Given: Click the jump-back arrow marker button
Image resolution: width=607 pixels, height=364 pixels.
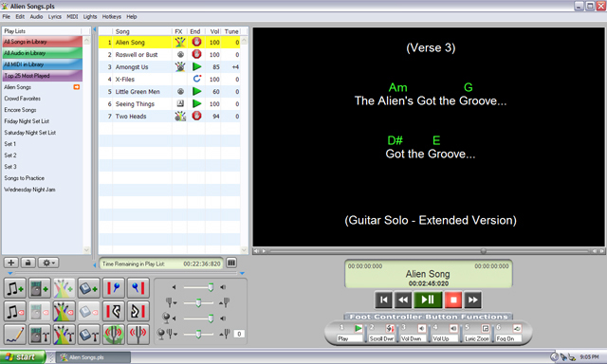Looking at the screenshot, I should [x=114, y=312].
